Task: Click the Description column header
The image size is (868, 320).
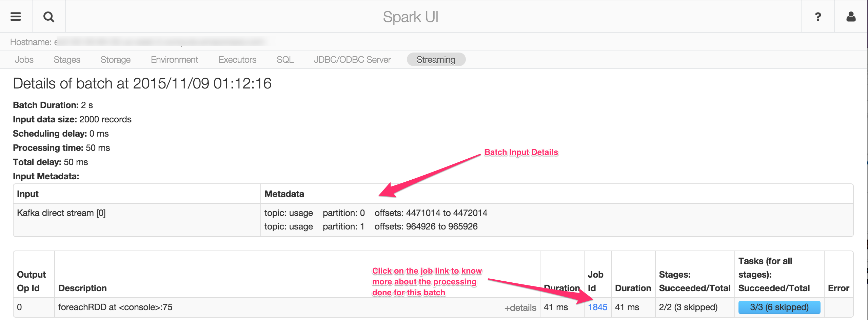Action: coord(82,288)
